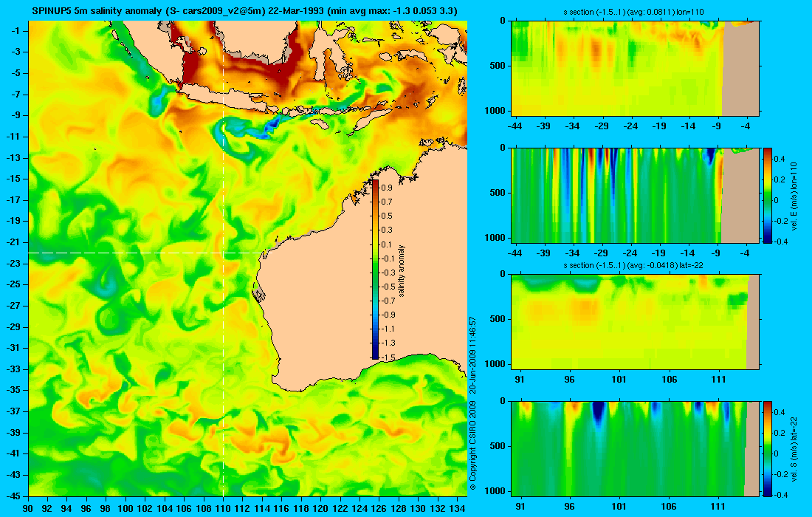812x517 pixels.
Task: Click the east velocity color scale bar
Action: 768,195
